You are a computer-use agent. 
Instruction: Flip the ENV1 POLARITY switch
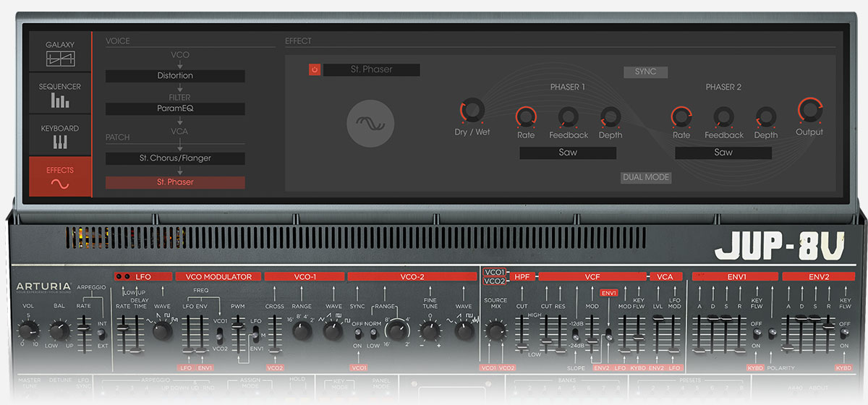click(773, 333)
